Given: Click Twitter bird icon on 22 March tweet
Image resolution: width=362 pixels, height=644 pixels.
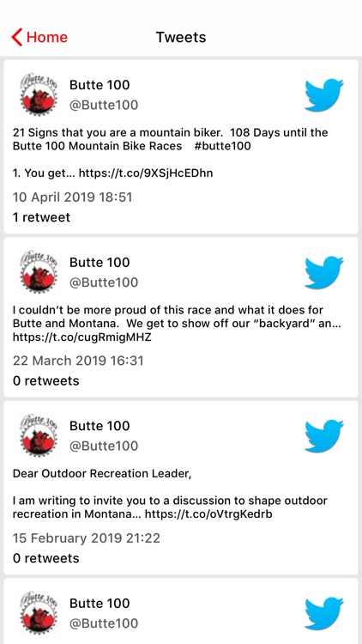Looking at the screenshot, I should point(324,273).
